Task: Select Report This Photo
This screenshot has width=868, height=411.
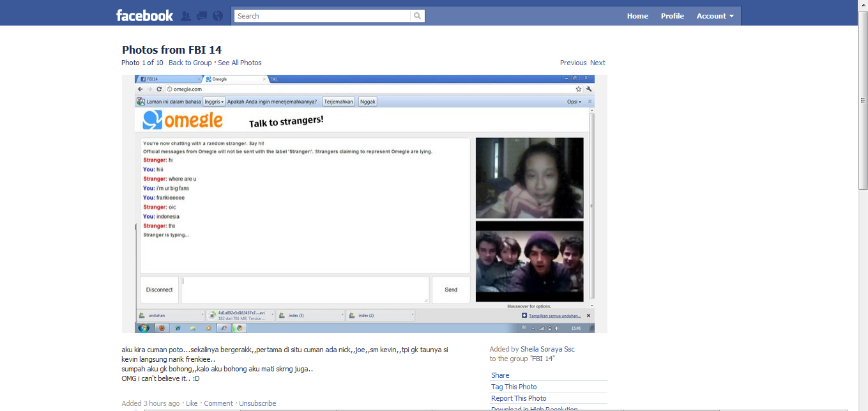Action: coord(519,398)
